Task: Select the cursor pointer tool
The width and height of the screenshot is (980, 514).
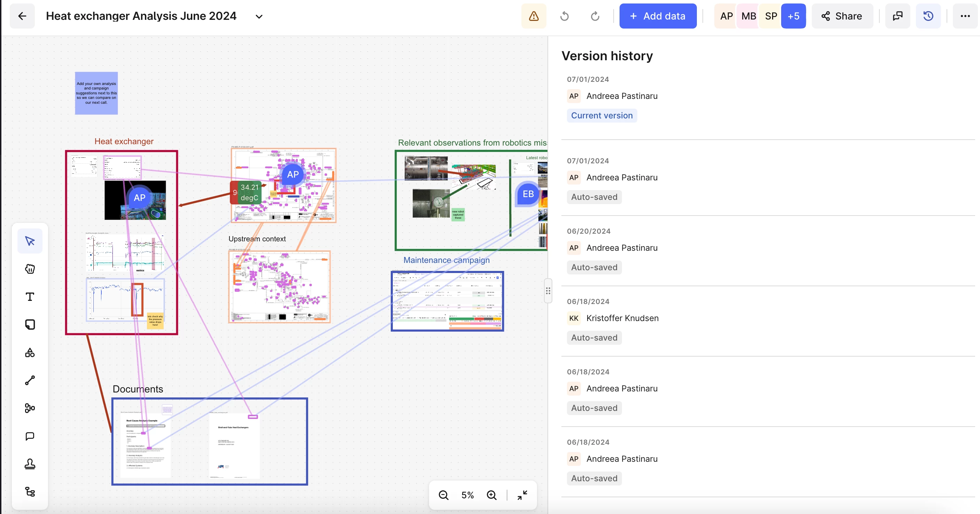Action: 30,241
